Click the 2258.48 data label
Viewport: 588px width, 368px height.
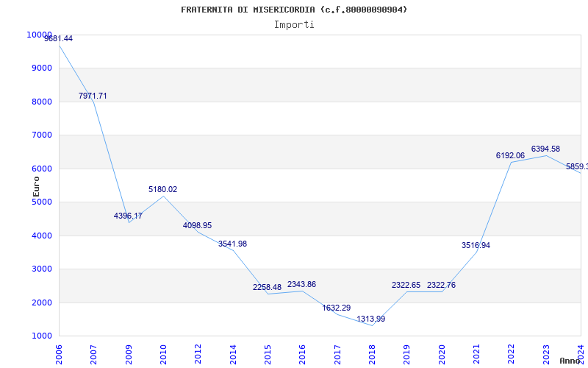point(267,287)
